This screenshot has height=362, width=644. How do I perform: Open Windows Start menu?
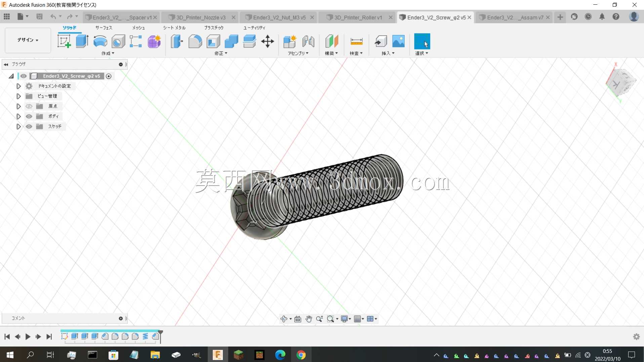10,355
